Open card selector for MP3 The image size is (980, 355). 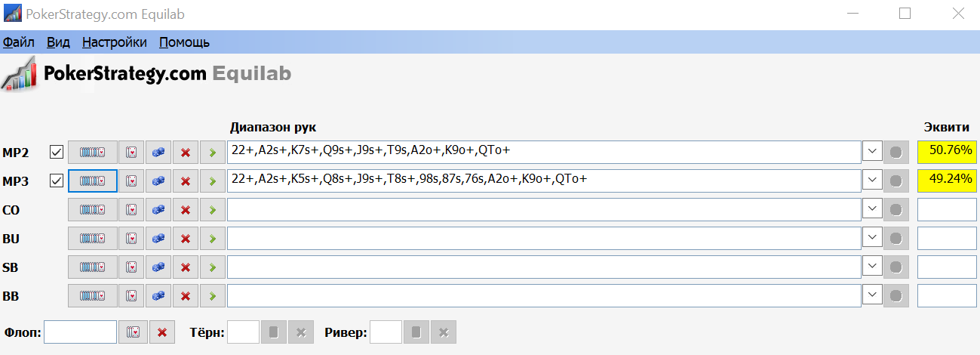click(x=131, y=181)
